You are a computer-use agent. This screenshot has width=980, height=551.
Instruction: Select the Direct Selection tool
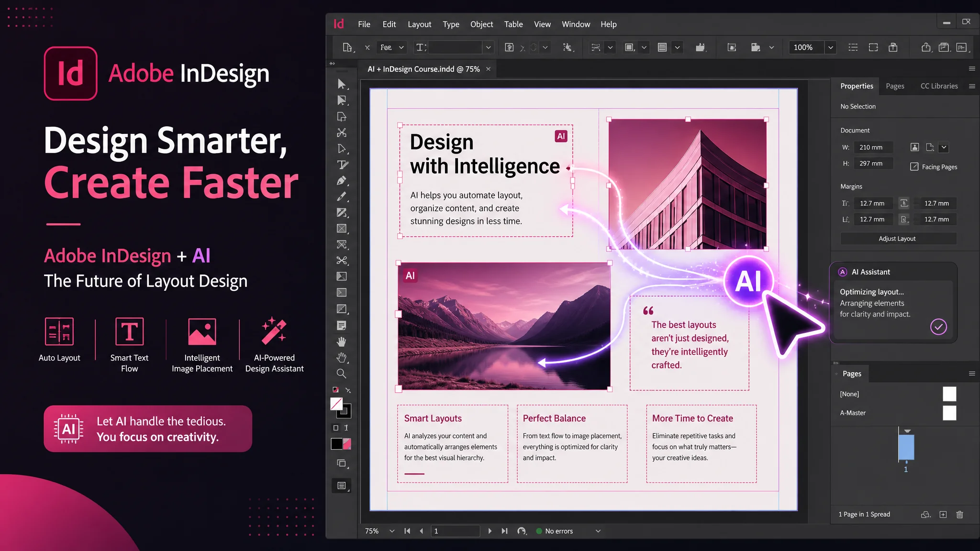(x=341, y=100)
